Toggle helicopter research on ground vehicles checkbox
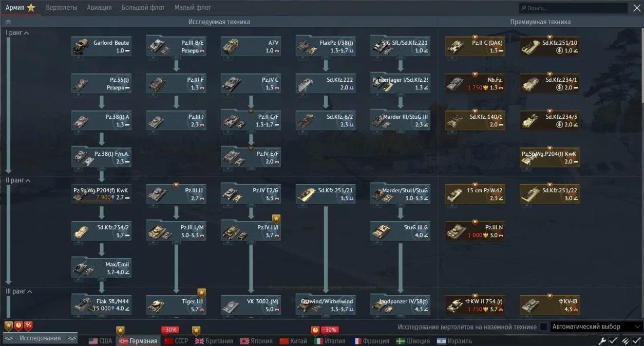The height and width of the screenshot is (346, 644). [543, 327]
